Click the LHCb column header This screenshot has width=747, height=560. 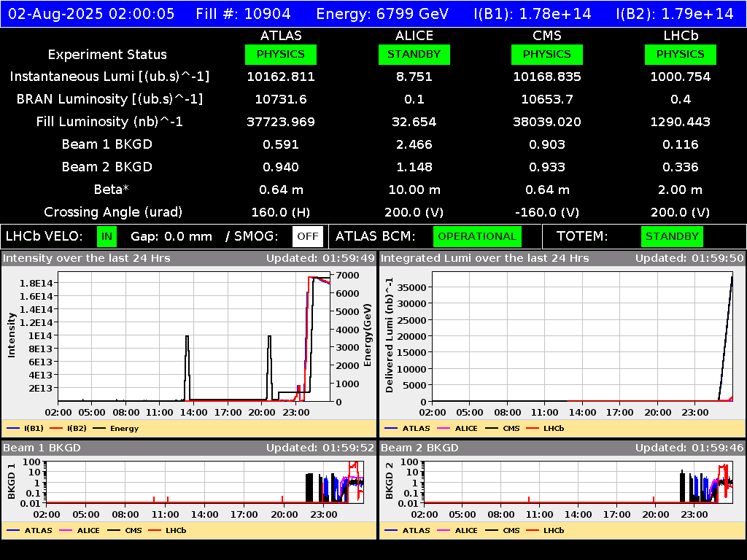point(681,36)
